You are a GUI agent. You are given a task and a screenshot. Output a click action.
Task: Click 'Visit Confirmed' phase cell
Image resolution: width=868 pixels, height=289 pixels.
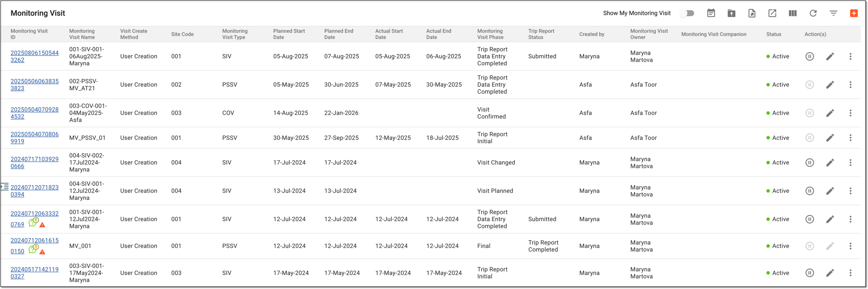tap(491, 113)
